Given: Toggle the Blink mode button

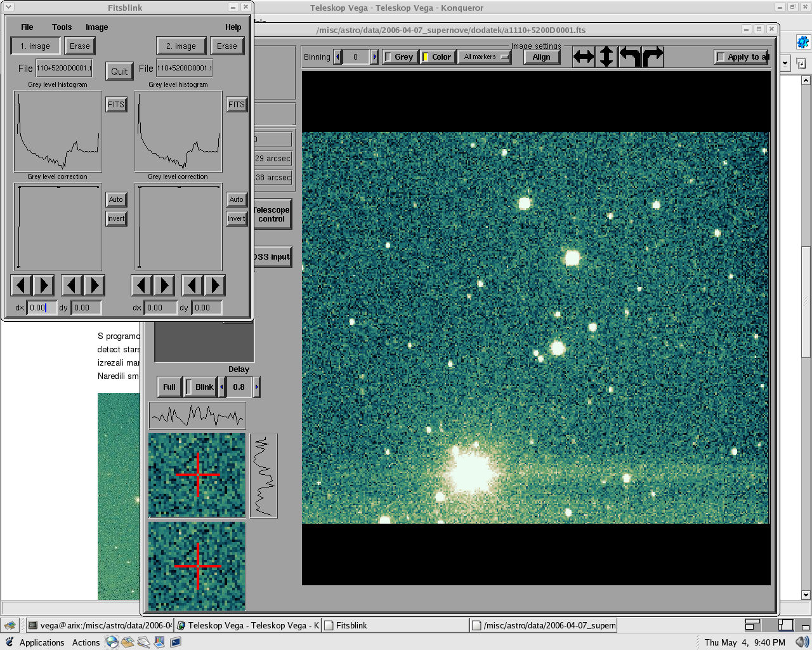Looking at the screenshot, I should 200,387.
